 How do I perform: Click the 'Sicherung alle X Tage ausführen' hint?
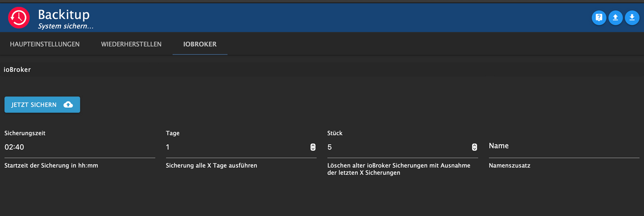pyautogui.click(x=211, y=166)
